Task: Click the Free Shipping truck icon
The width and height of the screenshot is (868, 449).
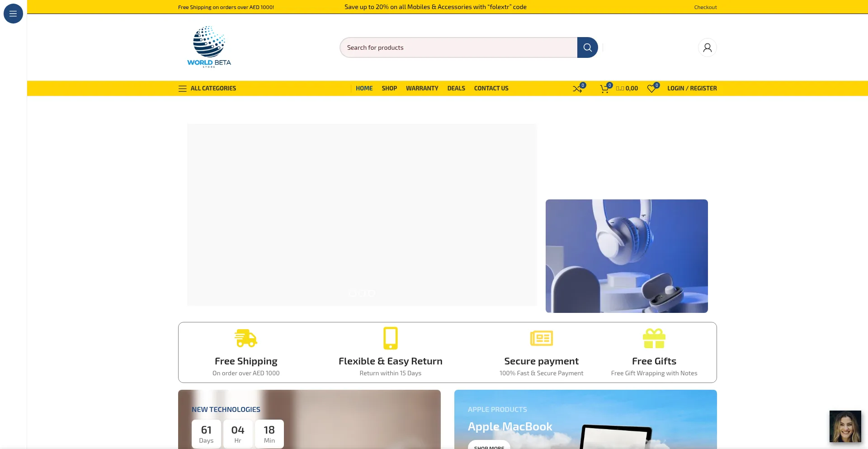Action: pyautogui.click(x=245, y=338)
